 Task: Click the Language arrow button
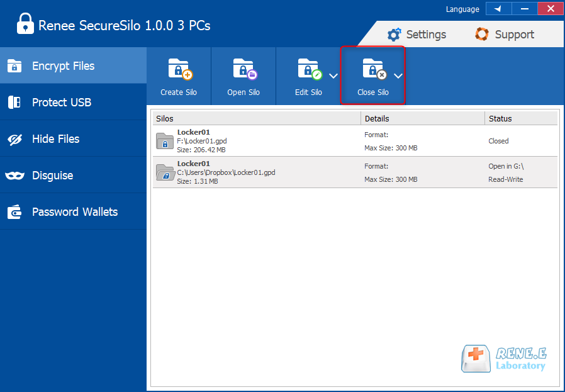498,9
